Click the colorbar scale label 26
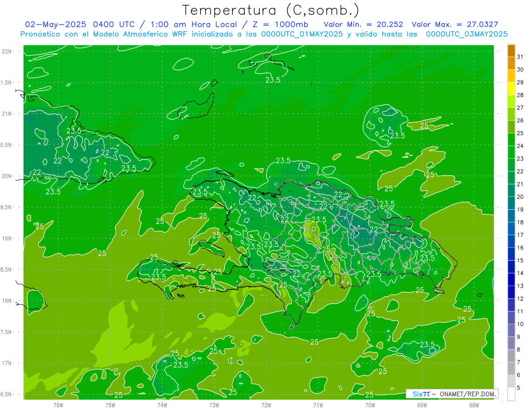The height and width of the screenshot is (411, 532). click(x=520, y=121)
